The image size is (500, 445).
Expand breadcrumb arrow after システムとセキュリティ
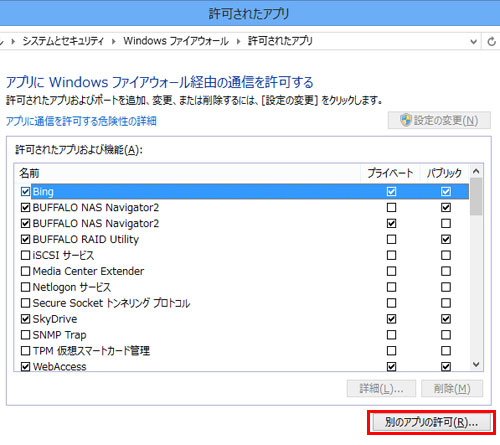coord(114,41)
